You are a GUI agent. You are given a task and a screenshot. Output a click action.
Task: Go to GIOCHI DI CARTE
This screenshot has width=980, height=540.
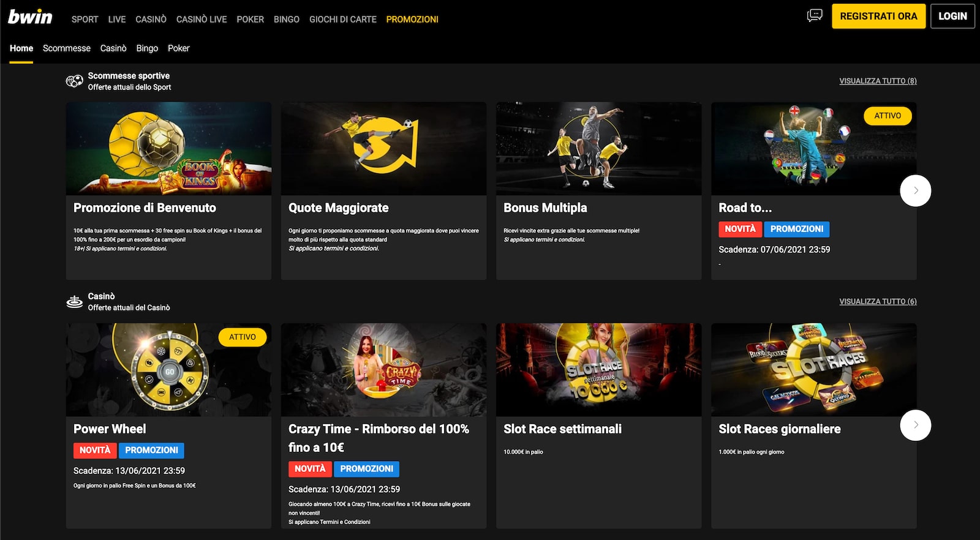coord(343,19)
